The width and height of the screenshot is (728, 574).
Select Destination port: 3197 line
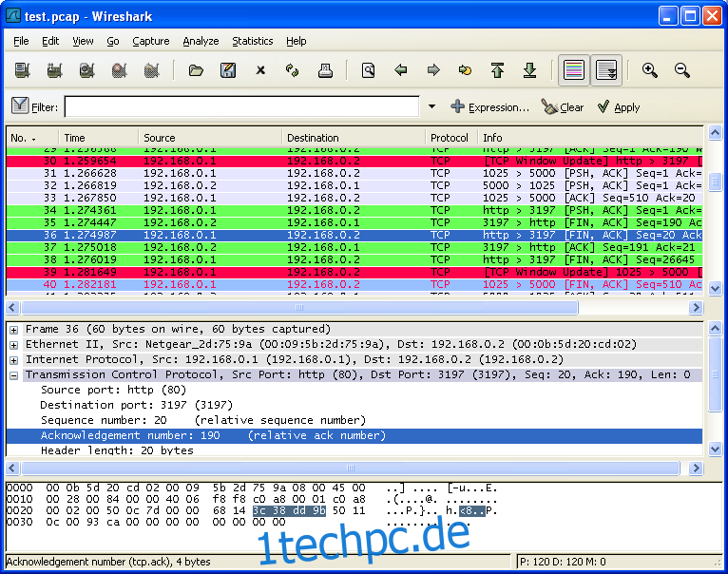137,406
